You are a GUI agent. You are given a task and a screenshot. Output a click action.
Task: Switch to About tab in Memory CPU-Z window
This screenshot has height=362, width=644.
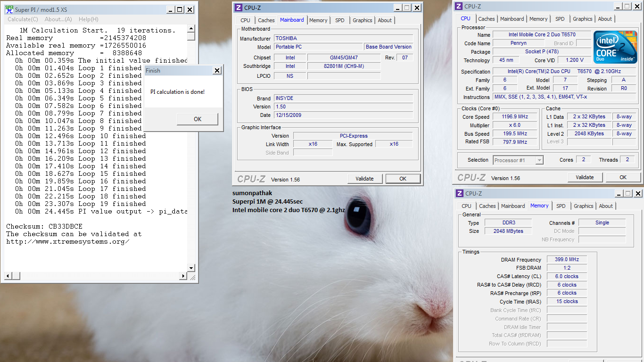[606, 206]
